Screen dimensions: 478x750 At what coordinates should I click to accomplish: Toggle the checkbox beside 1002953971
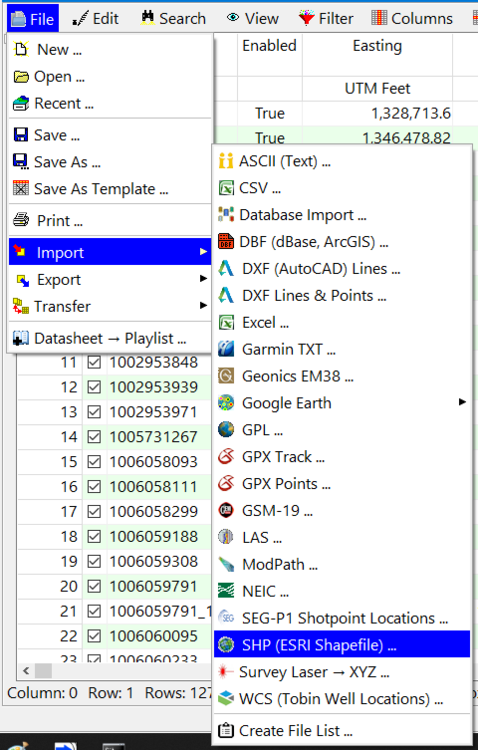tap(94, 412)
